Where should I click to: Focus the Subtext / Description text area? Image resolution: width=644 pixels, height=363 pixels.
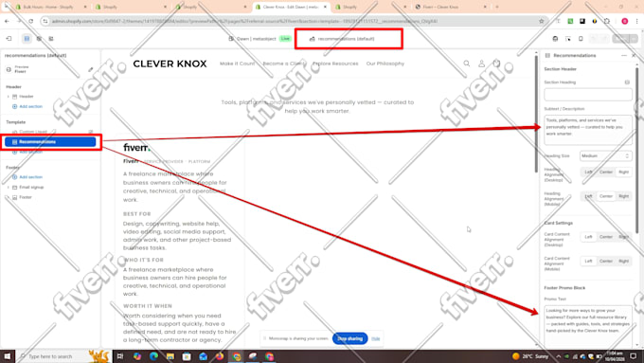[x=588, y=130]
